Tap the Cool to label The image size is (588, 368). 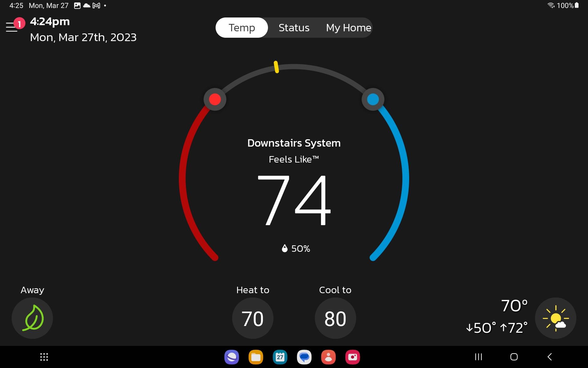[335, 290]
